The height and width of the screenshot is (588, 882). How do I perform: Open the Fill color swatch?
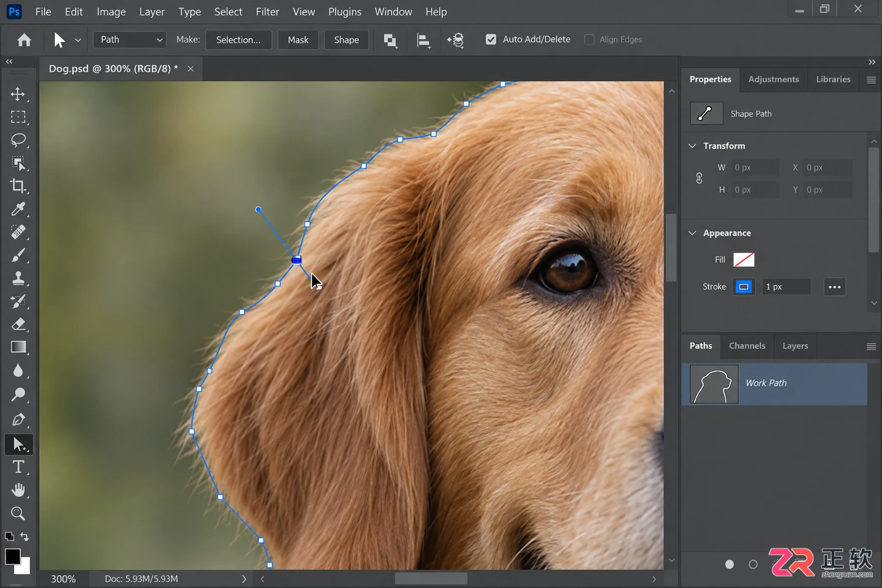744,260
